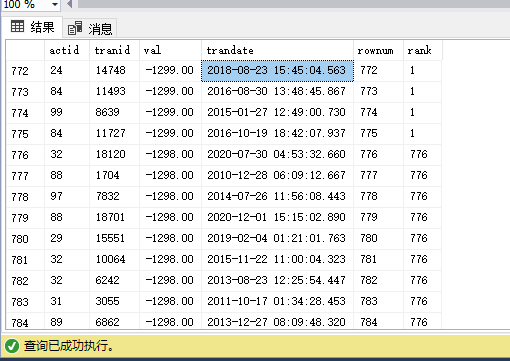Select the rank column header

(x=423, y=50)
